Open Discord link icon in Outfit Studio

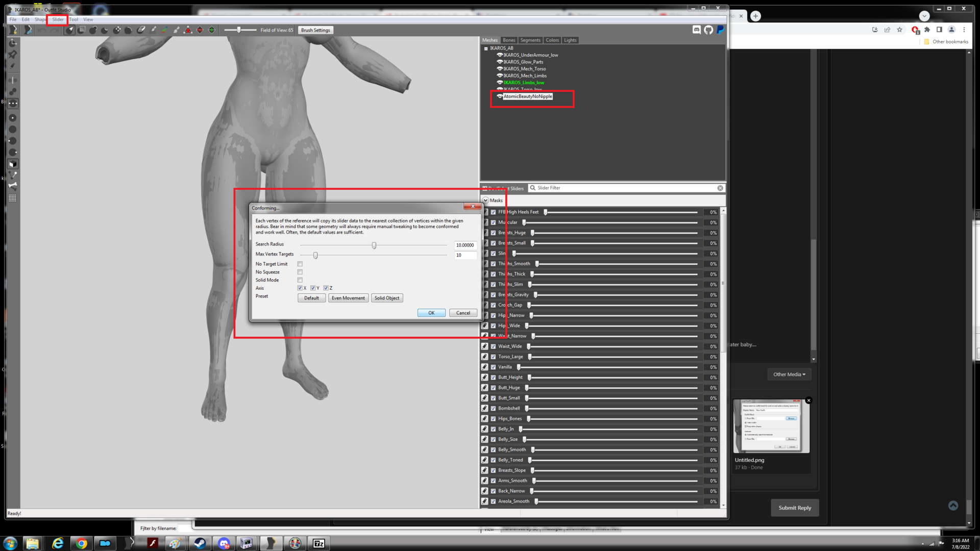(x=697, y=30)
